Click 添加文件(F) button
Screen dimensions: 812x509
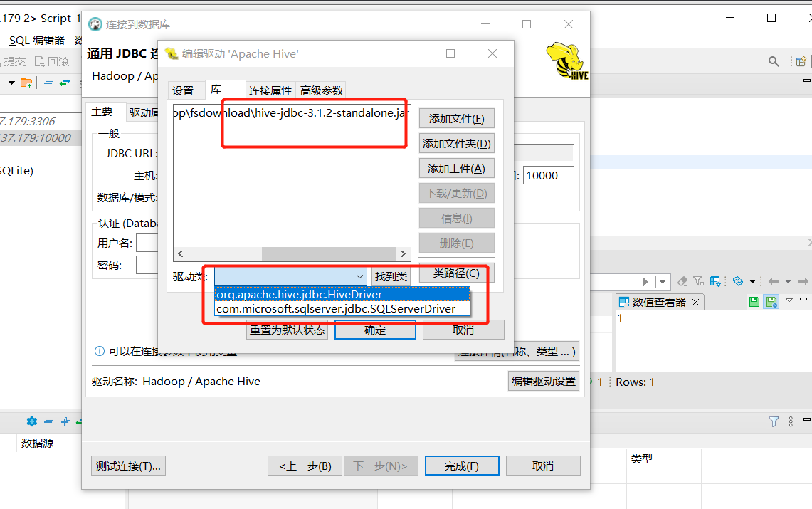456,119
